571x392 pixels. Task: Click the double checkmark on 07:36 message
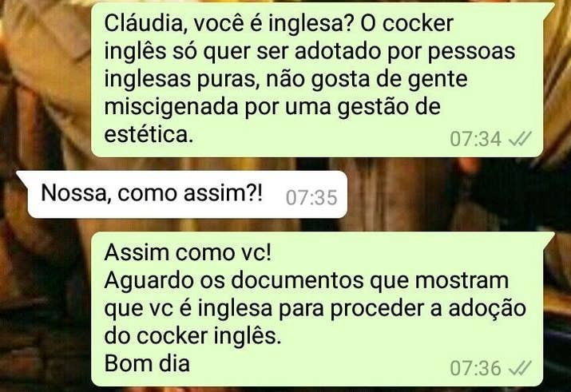pos(520,367)
